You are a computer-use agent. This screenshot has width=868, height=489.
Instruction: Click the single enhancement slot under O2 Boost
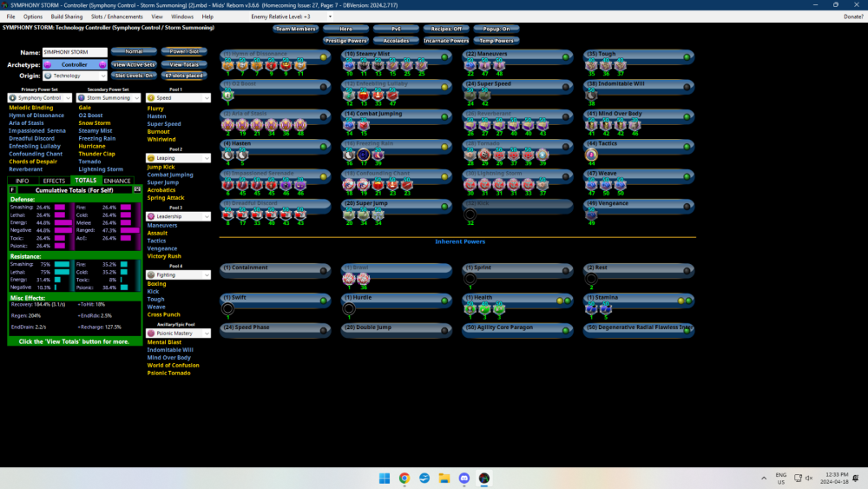(228, 96)
